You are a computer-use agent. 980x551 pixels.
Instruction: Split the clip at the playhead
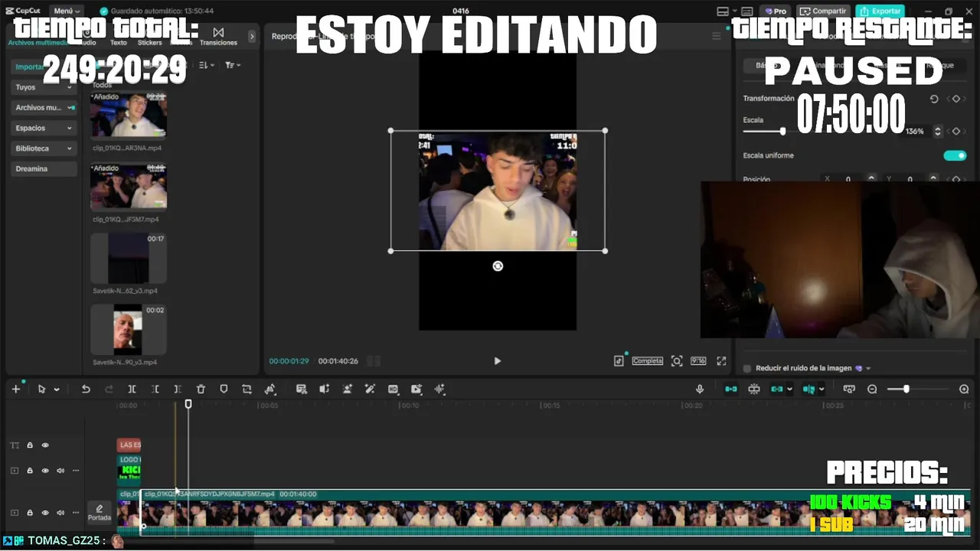point(132,389)
